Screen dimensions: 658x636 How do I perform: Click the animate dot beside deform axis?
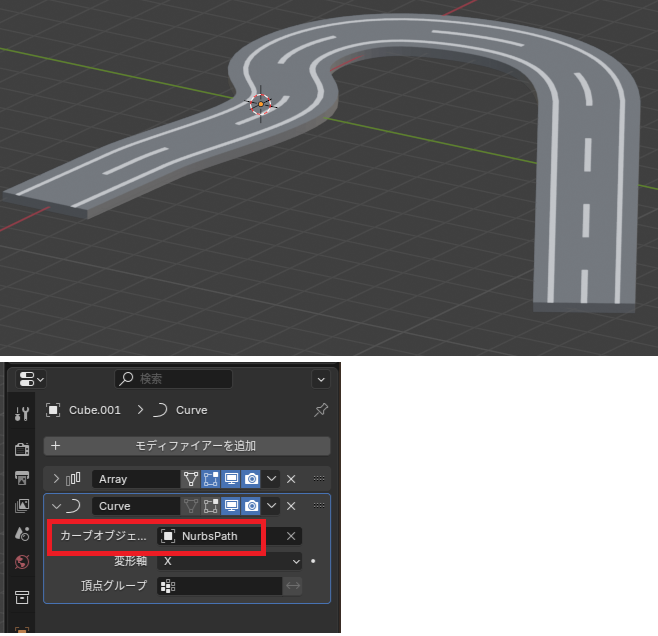click(313, 561)
